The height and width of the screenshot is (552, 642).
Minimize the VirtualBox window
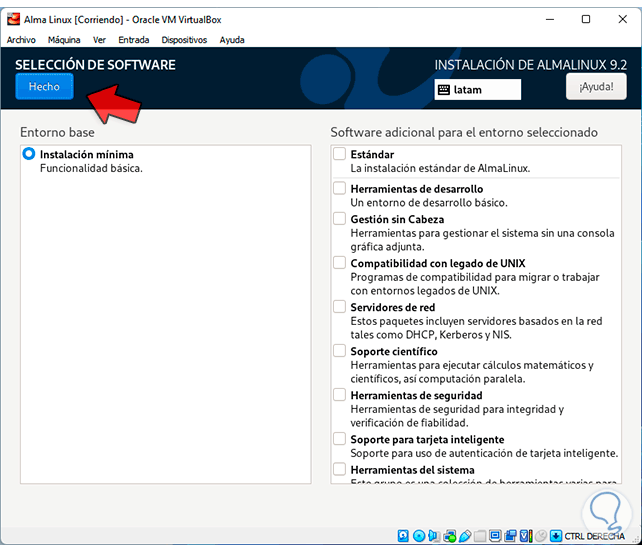(550, 19)
